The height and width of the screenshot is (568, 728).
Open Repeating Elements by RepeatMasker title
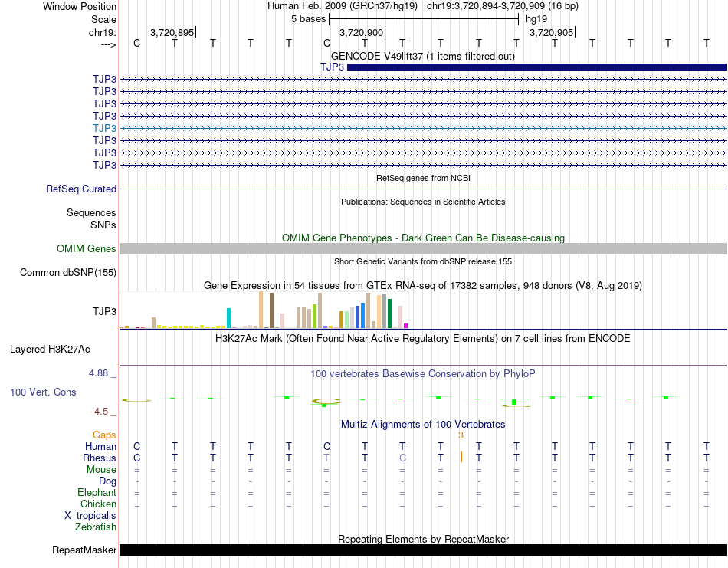tap(423, 539)
